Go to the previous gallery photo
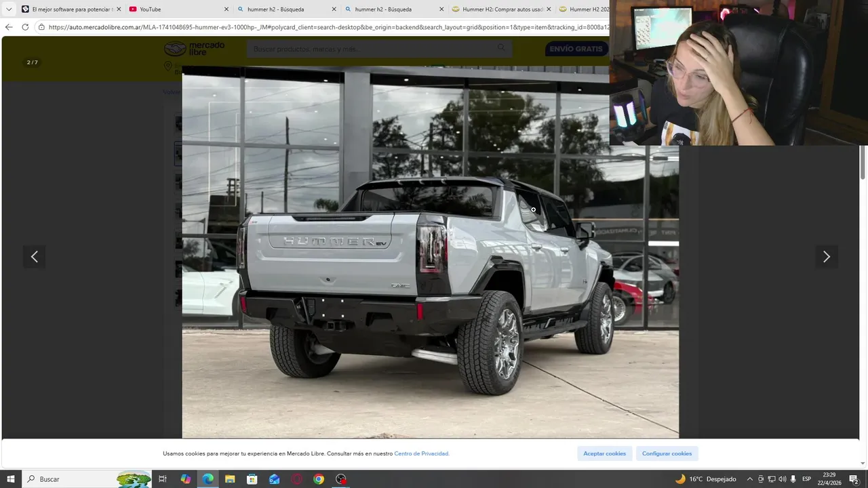 (x=34, y=257)
